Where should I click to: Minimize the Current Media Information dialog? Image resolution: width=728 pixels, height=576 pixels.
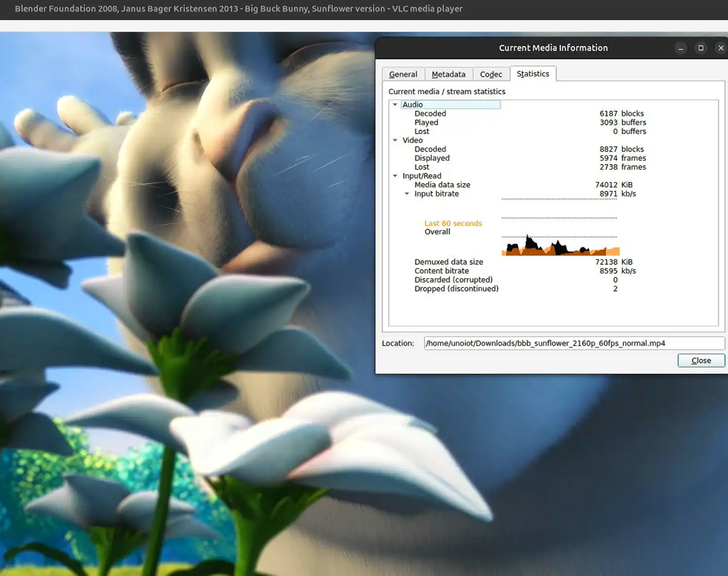point(680,48)
